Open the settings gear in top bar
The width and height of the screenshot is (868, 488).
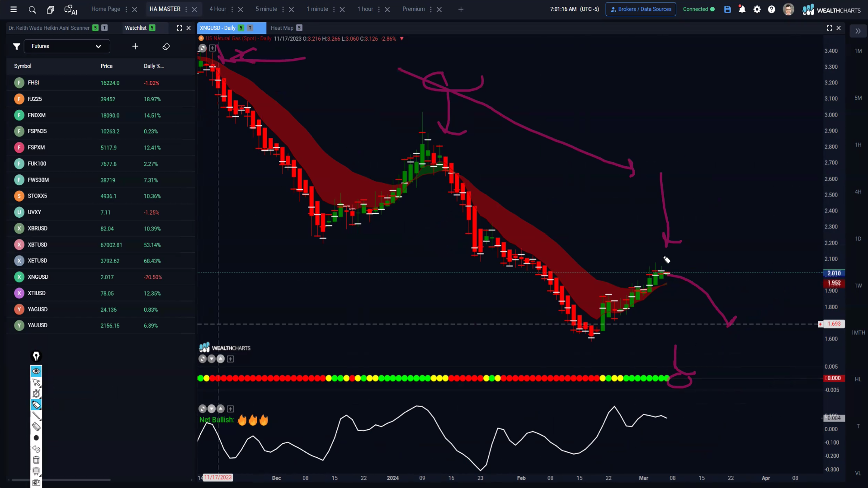click(x=757, y=9)
